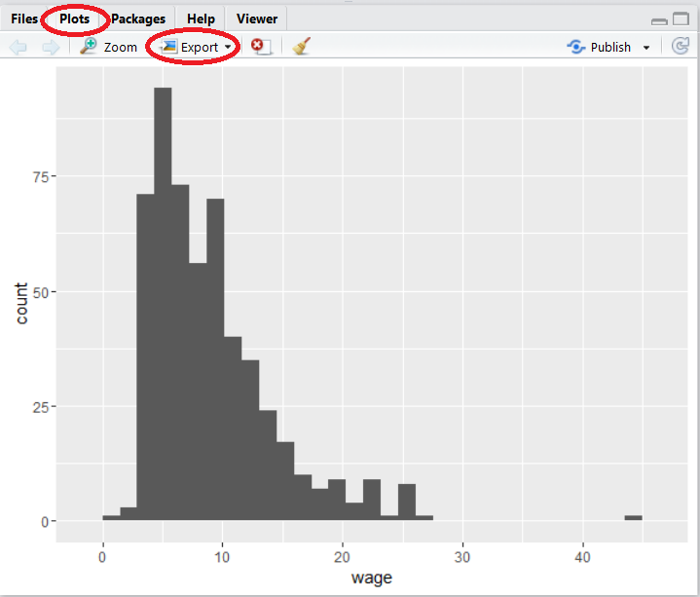Switch to the Packages tab
700x597 pixels.
coord(138,19)
